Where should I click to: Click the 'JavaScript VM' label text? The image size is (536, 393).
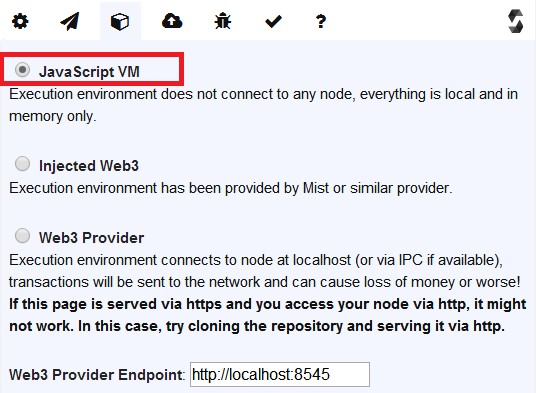(x=89, y=72)
